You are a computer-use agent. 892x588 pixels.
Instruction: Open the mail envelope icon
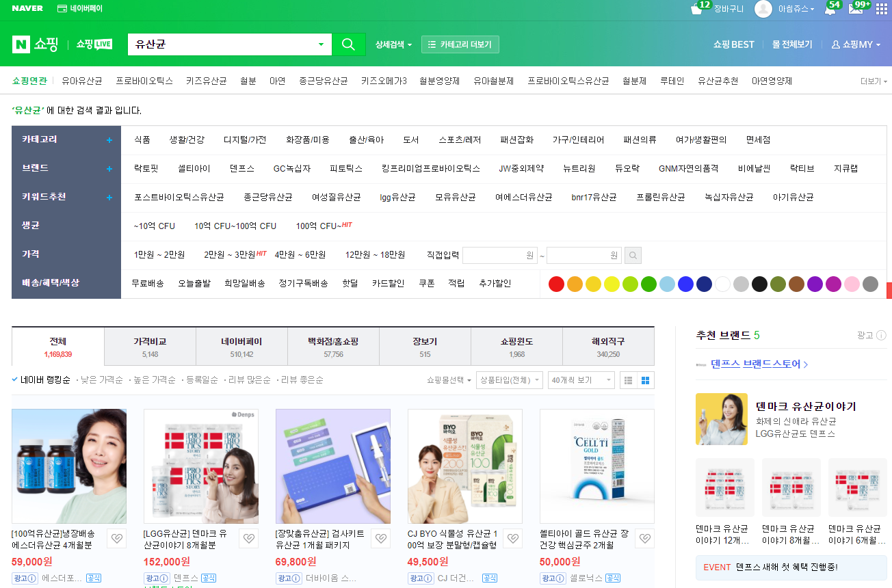pyautogui.click(x=855, y=9)
